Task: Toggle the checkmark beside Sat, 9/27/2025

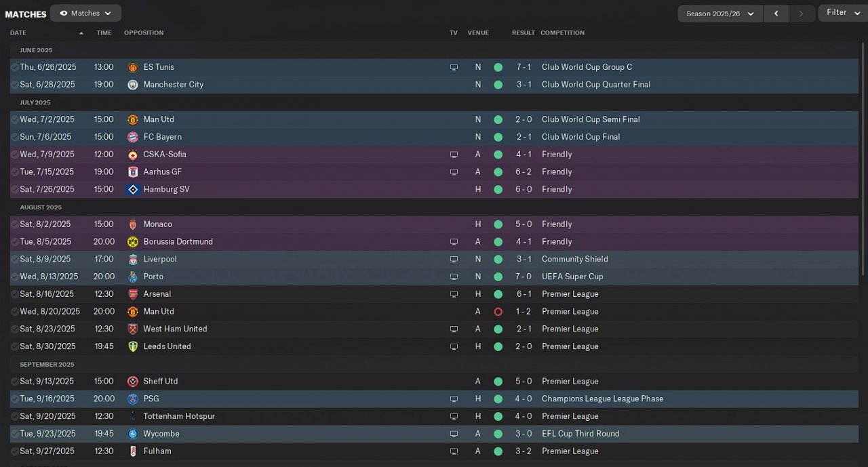Action: click(14, 451)
